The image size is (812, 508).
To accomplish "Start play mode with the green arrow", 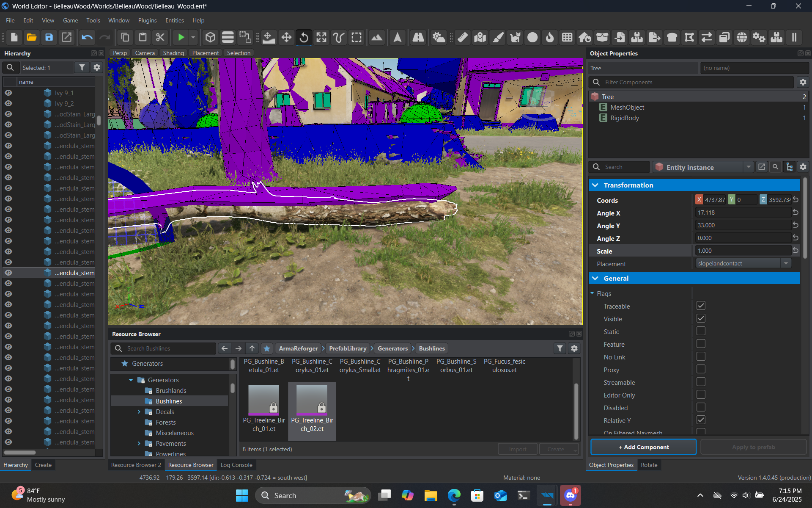I will coord(181,37).
